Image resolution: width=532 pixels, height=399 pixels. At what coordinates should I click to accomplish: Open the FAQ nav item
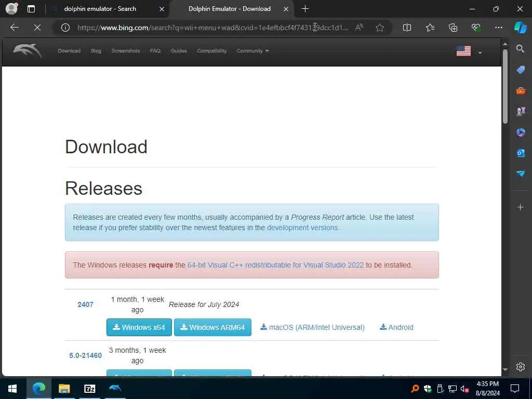click(155, 51)
